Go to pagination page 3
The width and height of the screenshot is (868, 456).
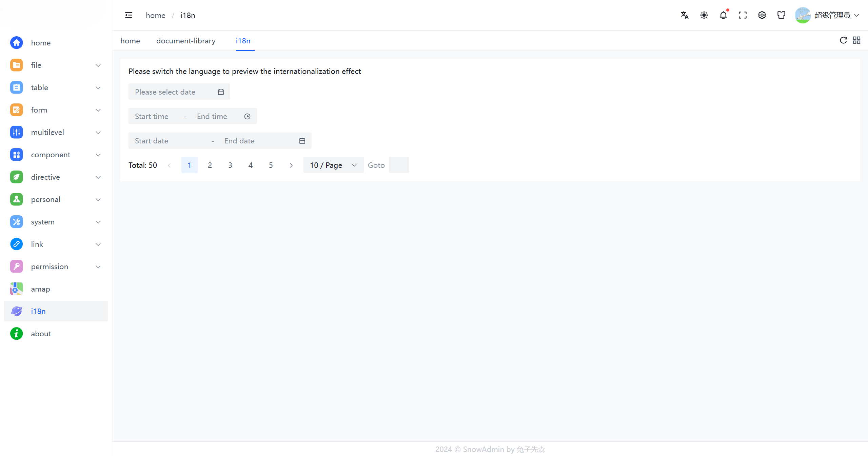pos(230,165)
